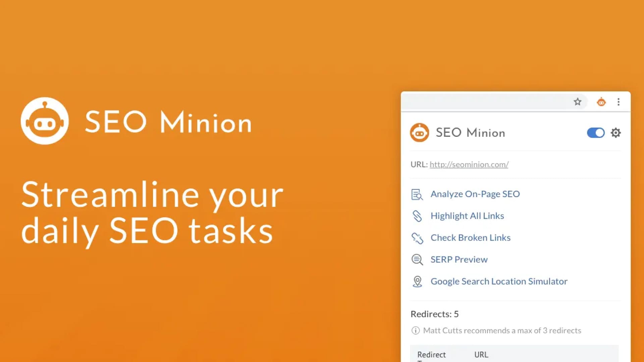Click the Google Search Location Simulator icon
The image size is (644, 362).
pyautogui.click(x=417, y=281)
